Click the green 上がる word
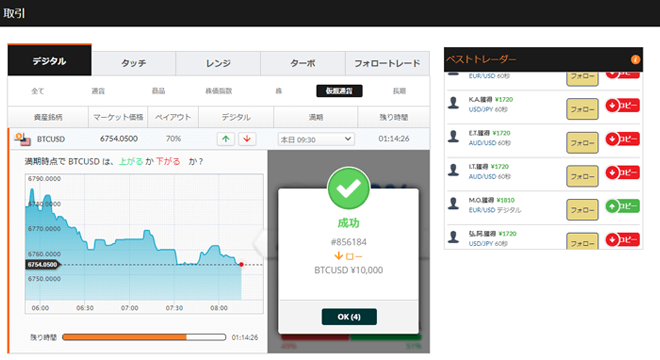The image size is (660, 360). click(x=131, y=161)
